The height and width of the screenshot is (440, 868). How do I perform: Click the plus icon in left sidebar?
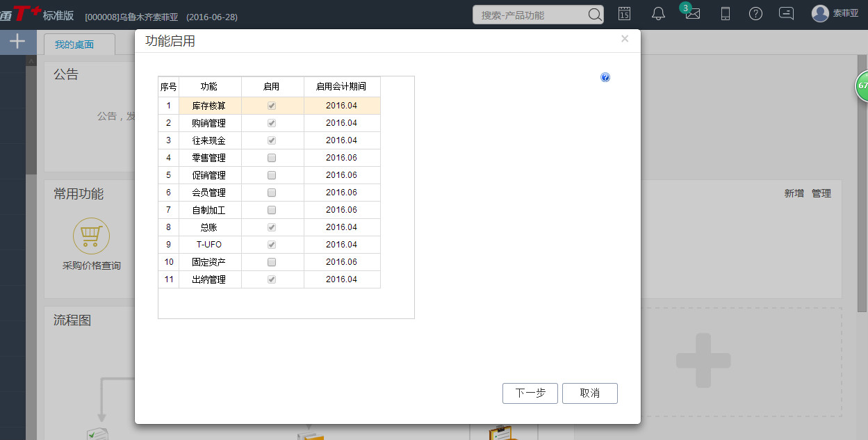tap(17, 41)
